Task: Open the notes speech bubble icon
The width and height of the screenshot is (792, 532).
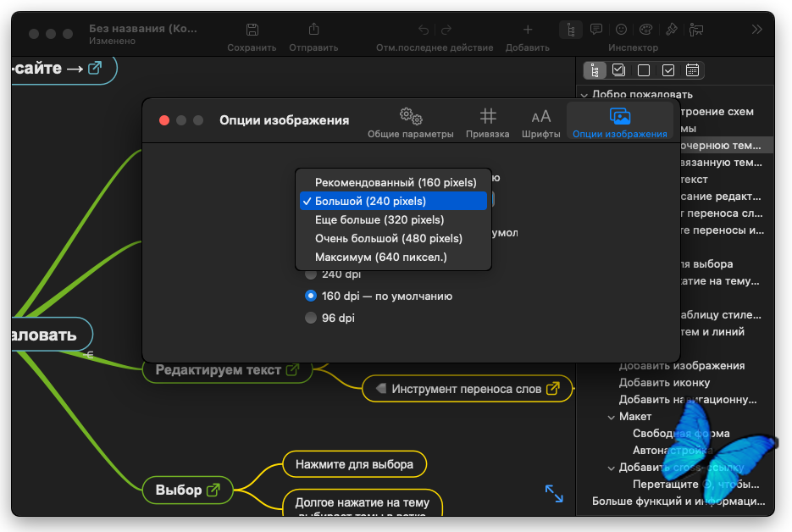Action: tap(596, 30)
